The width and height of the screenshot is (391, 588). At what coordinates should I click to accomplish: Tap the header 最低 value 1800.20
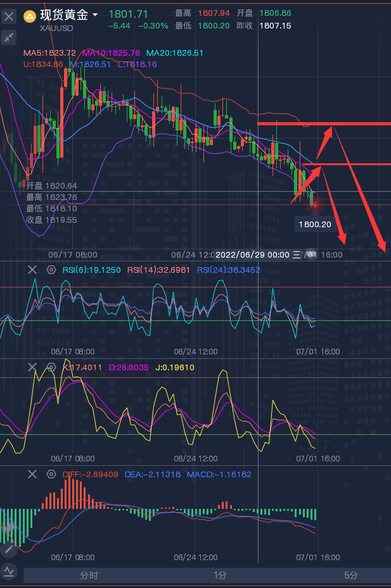click(214, 26)
